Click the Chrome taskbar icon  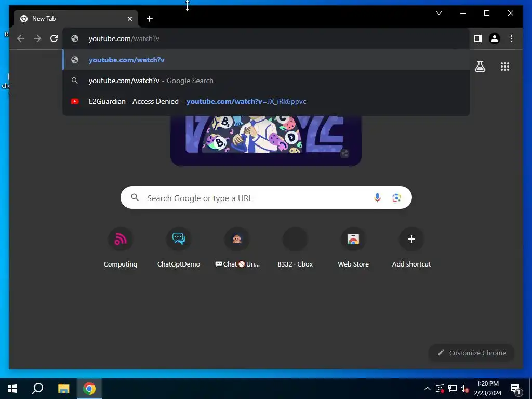(x=89, y=389)
